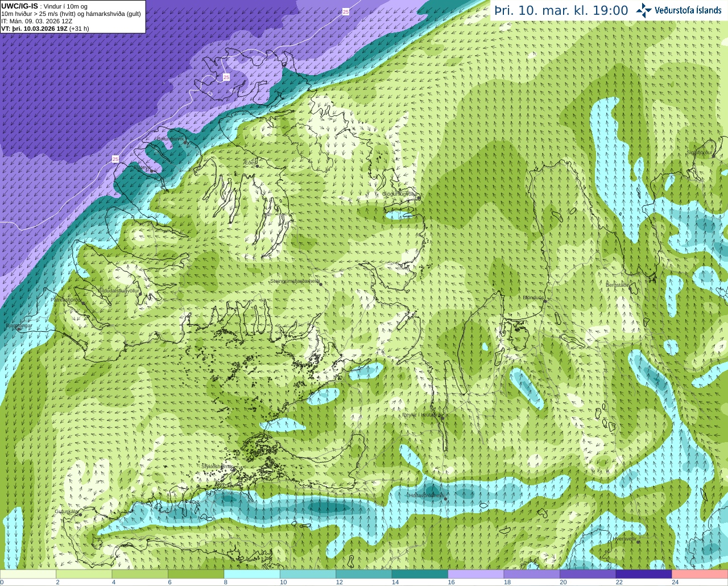Select the Bíldudalsflugvöllur station label
Viewport: 728px width, 586px height.
(118, 291)
